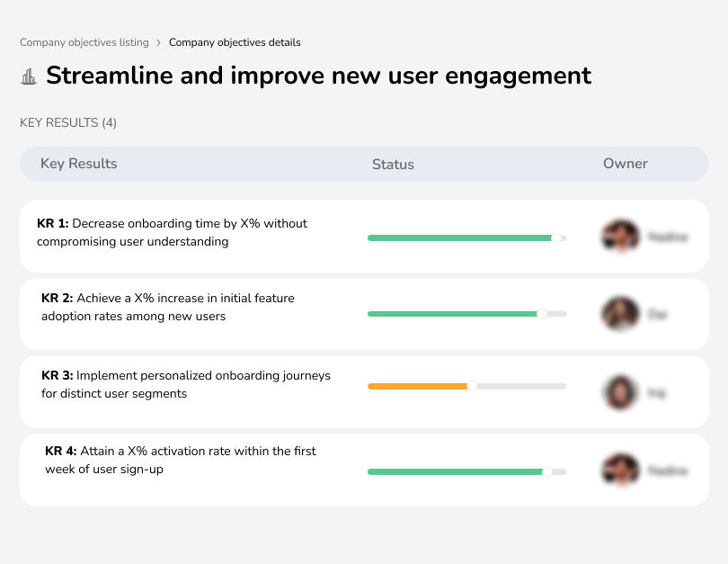Screen dimensions: 728x564
Task: Click the Streamline and improve engagement title
Action: (x=319, y=76)
